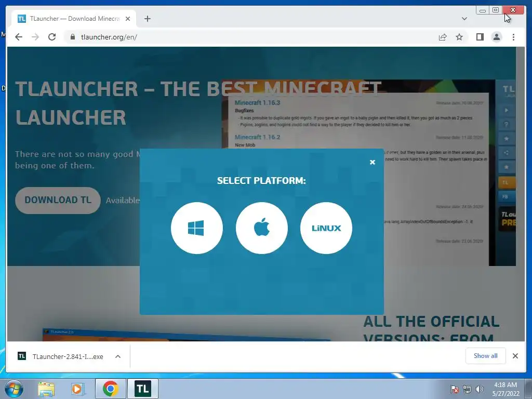Screen dimensions: 532x399
Task: Go back to the previous page
Action: [x=19, y=37]
